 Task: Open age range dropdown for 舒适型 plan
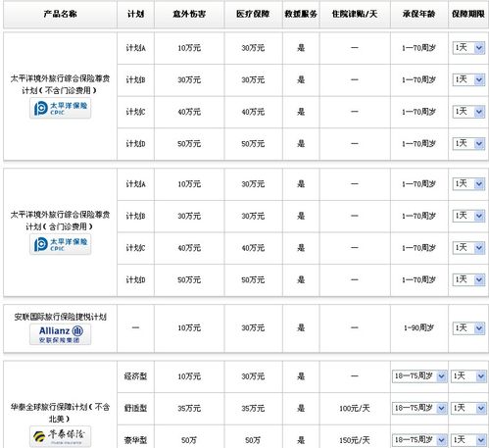419,408
